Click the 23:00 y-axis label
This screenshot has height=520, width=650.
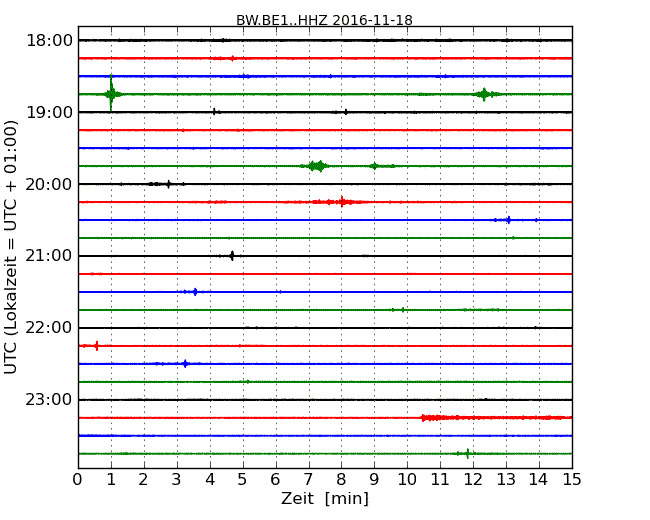50,400
